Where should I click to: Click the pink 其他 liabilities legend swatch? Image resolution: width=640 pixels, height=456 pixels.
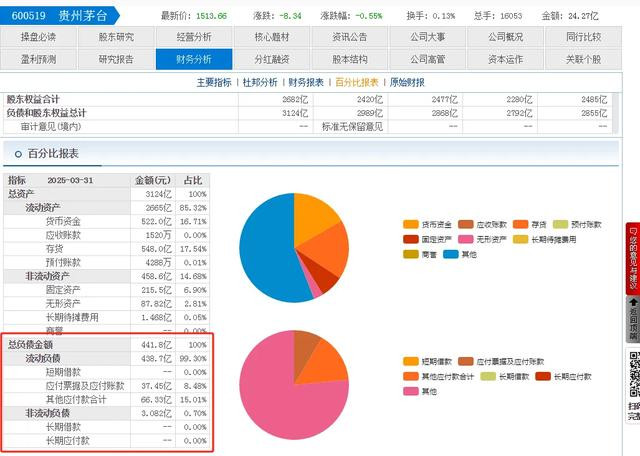[411, 391]
